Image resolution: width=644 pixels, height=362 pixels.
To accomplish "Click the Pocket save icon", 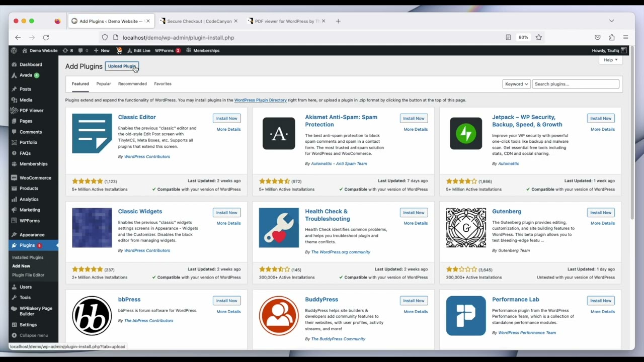I will 597,37.
